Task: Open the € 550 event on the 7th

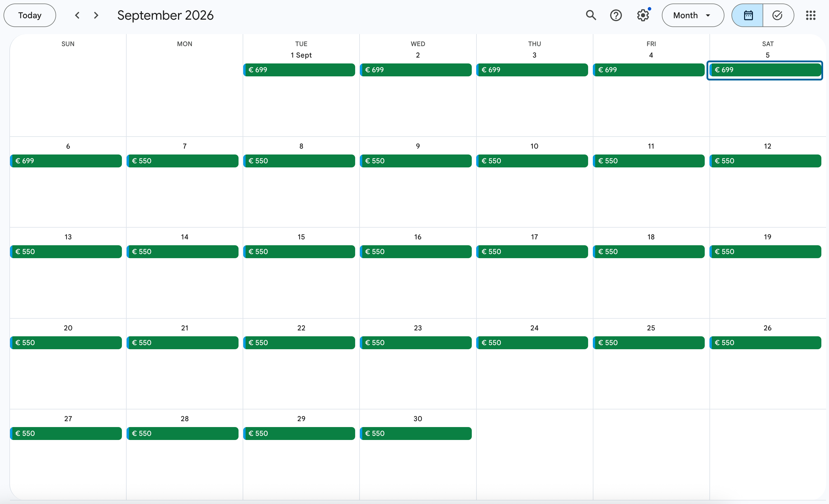Action: pyautogui.click(x=182, y=161)
